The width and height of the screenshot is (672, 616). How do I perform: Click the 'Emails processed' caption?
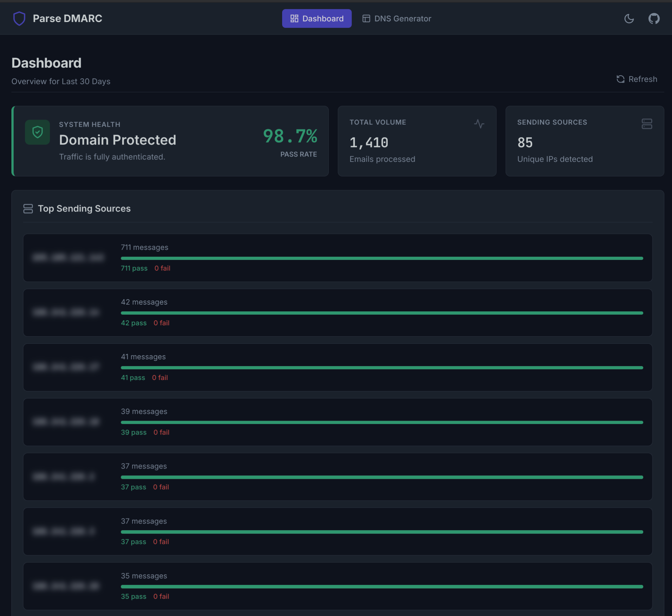(x=382, y=159)
